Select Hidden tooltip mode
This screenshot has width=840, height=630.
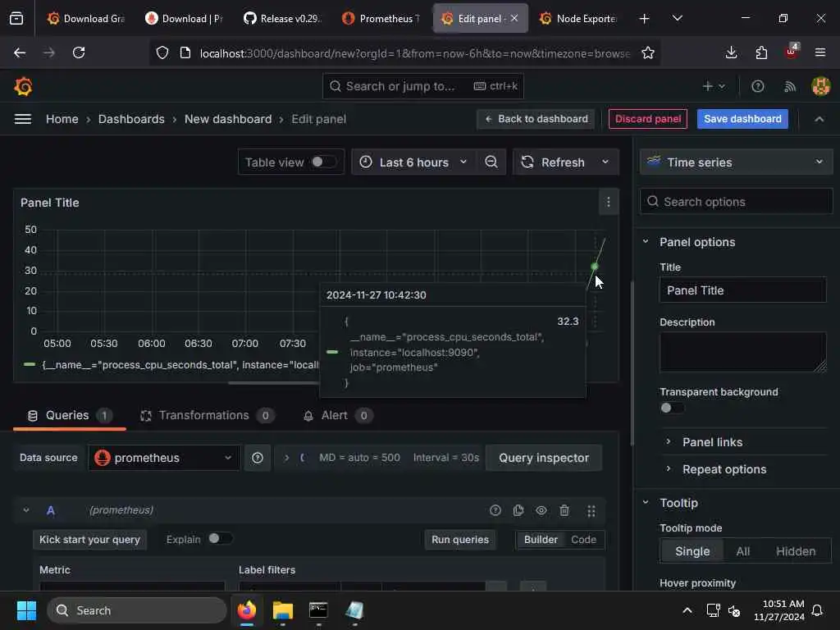tap(796, 551)
